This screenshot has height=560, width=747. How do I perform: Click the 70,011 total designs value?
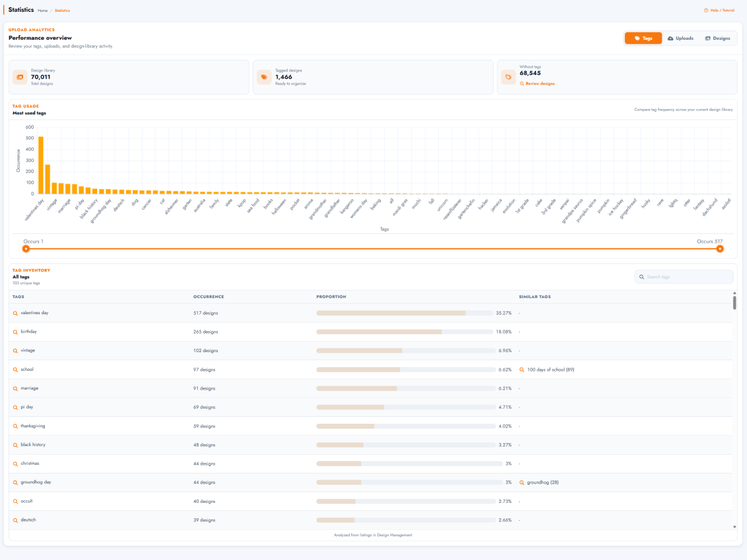40,77
